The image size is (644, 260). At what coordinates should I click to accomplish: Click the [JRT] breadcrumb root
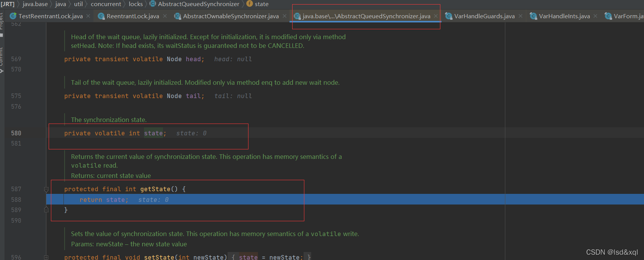pos(8,4)
